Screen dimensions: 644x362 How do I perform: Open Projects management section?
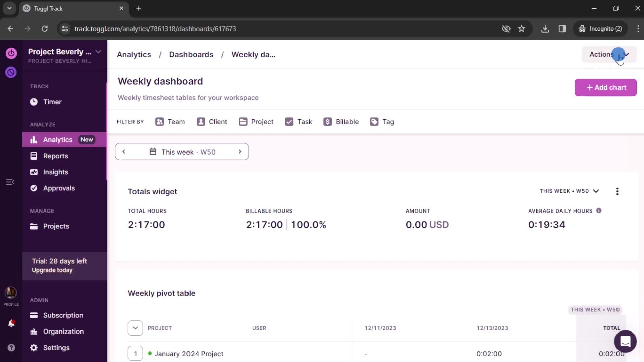click(x=56, y=226)
